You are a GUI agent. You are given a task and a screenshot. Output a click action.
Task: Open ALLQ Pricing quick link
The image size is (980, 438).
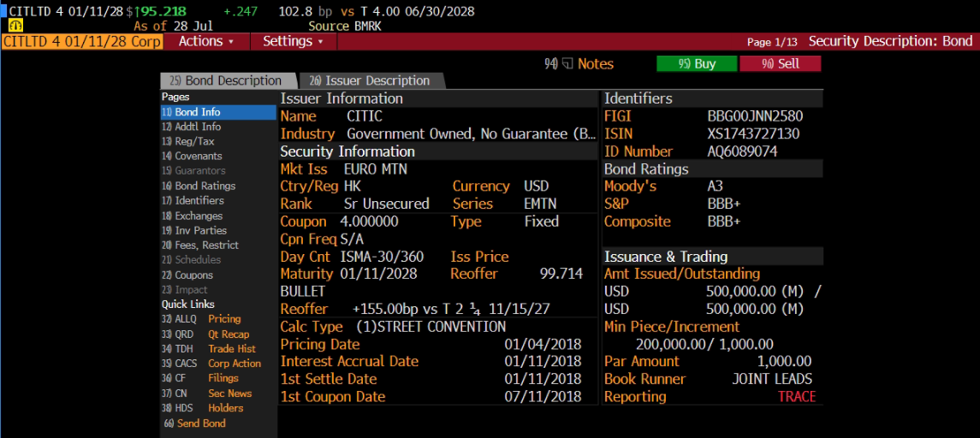pyautogui.click(x=200, y=318)
